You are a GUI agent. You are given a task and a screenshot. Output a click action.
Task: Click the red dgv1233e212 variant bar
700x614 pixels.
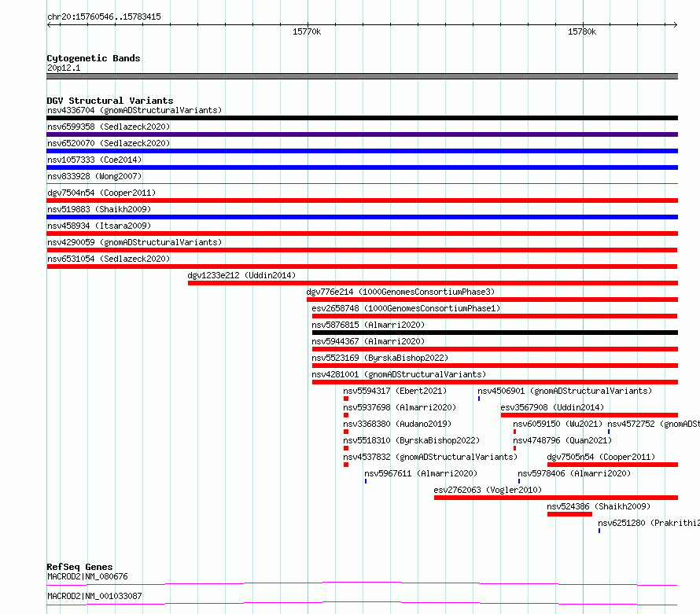(x=433, y=283)
